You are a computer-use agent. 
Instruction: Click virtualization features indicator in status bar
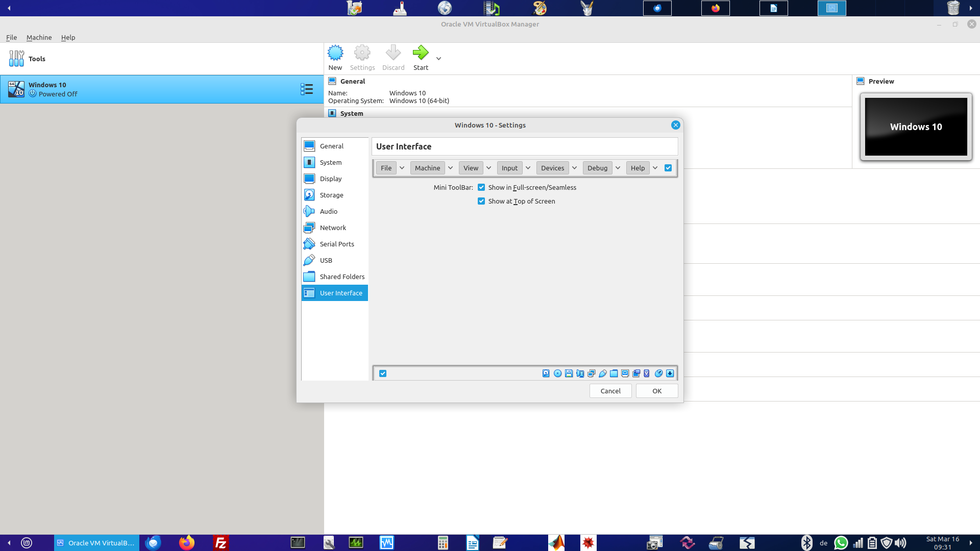tap(647, 373)
